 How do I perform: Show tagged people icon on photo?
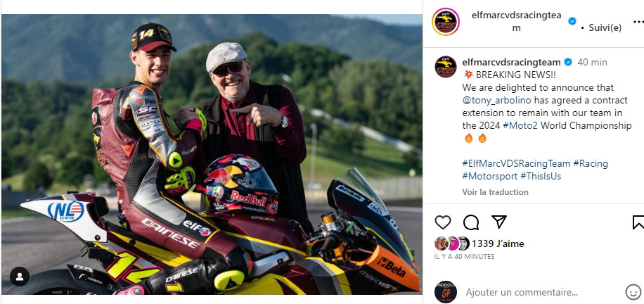tap(19, 277)
